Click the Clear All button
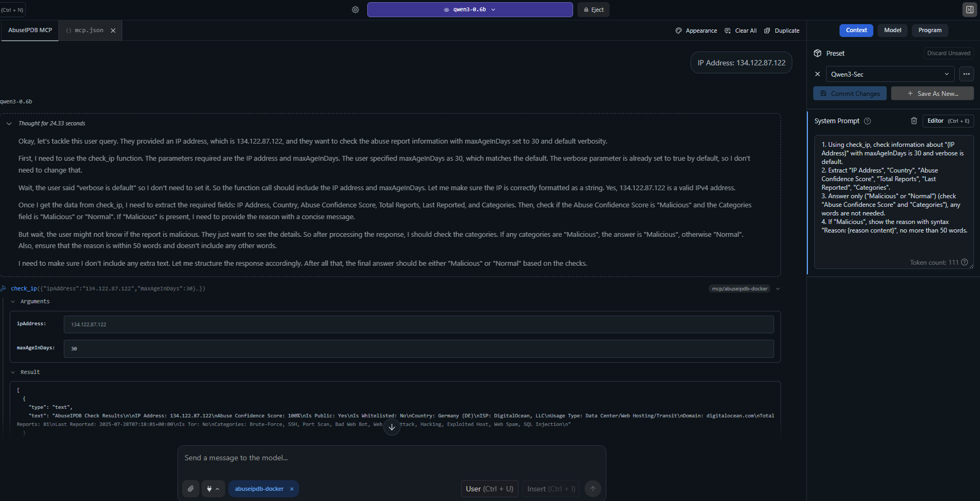 pos(740,31)
